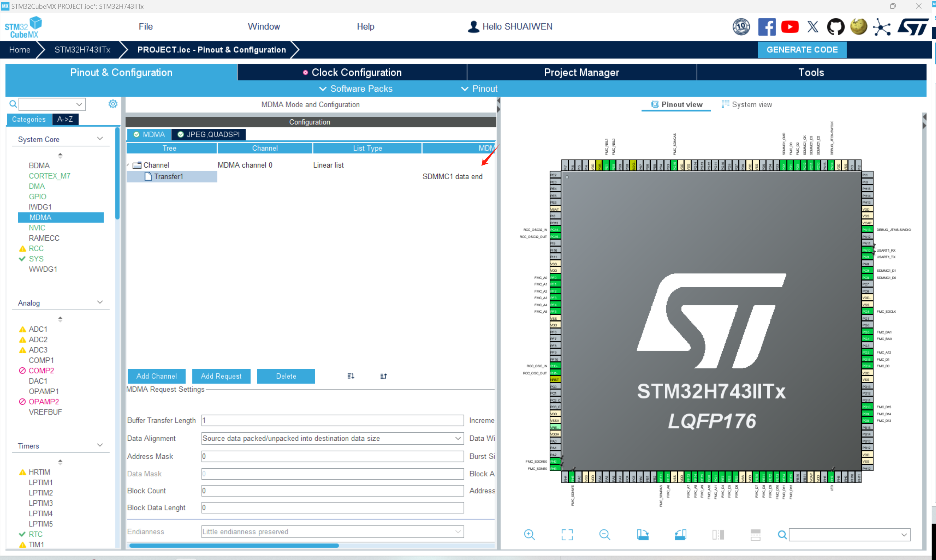Viewport: 936px width, 560px height.
Task: Click Add Request button
Action: (x=221, y=376)
